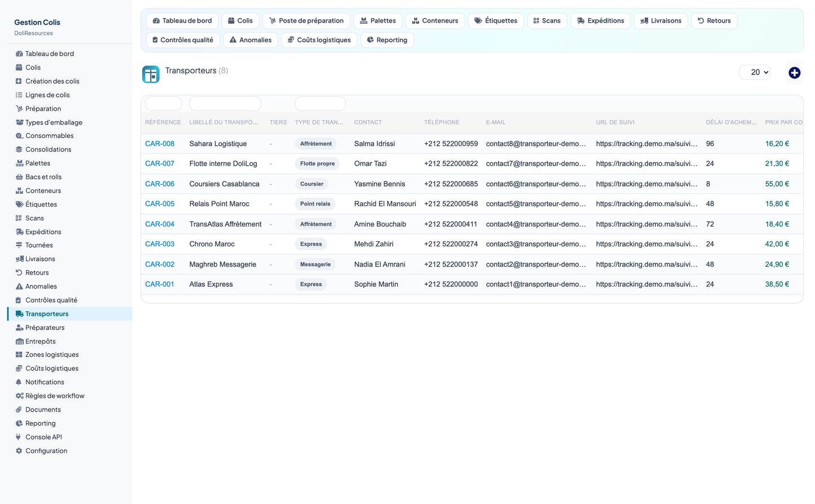Image resolution: width=815 pixels, height=504 pixels.
Task: Click the Référence filter input field
Action: (163, 104)
